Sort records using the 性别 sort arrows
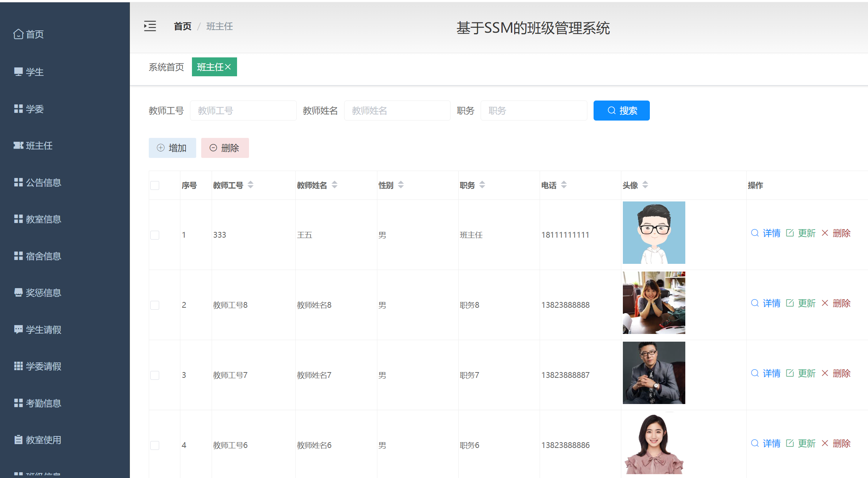 coord(401,185)
